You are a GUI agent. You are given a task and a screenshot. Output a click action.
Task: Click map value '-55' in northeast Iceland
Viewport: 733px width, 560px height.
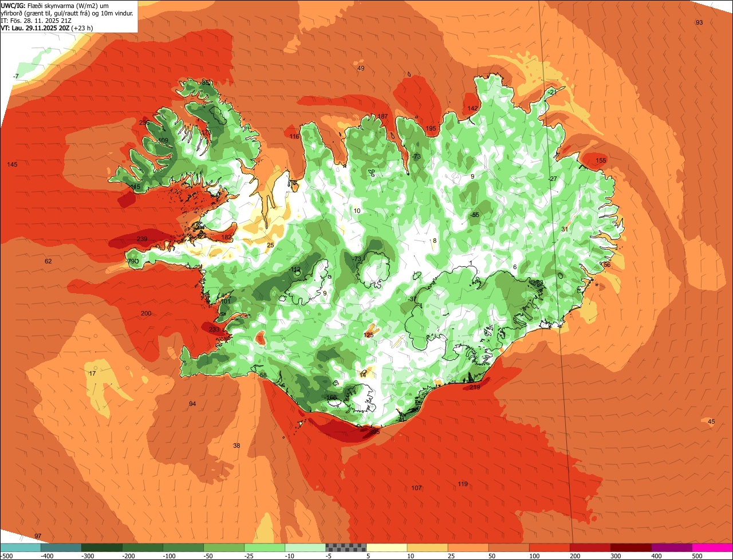pos(475,215)
